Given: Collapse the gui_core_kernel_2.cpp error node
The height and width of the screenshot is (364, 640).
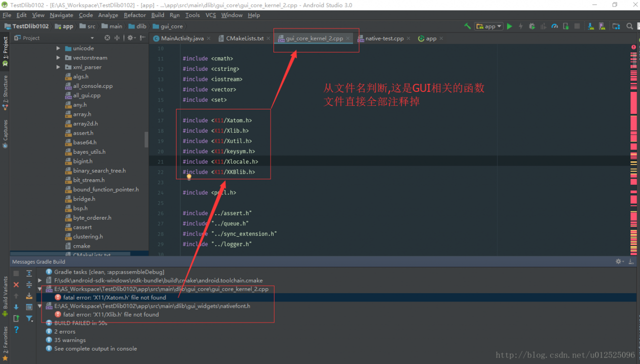Looking at the screenshot, I should click(x=40, y=289).
